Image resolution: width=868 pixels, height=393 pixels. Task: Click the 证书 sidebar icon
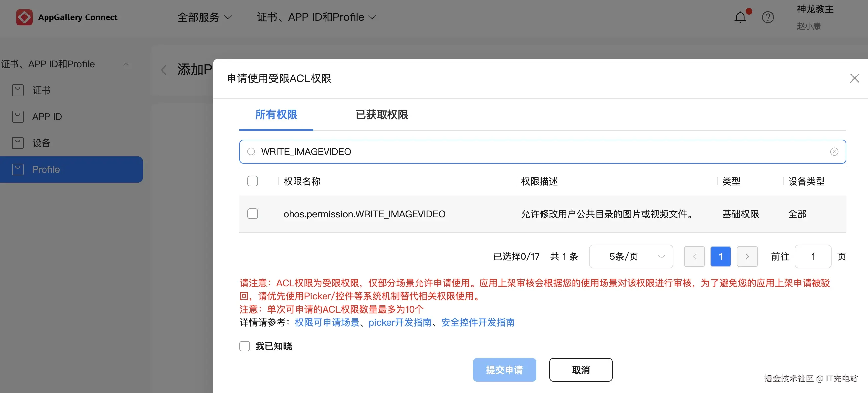coord(17,90)
